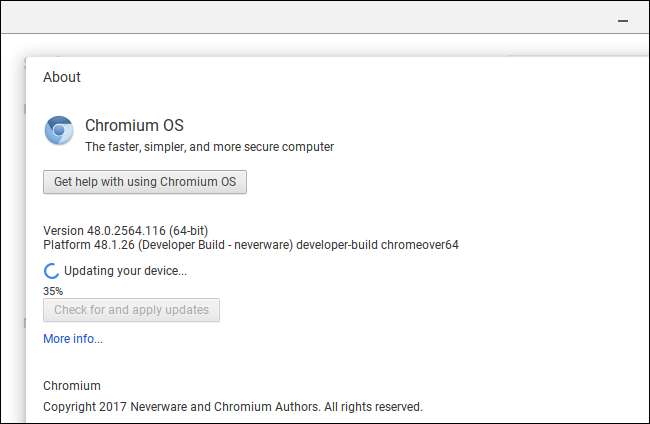Viewport: 650px width, 424px height.
Task: Click the "Chromium OS" title text
Action: coord(134,126)
